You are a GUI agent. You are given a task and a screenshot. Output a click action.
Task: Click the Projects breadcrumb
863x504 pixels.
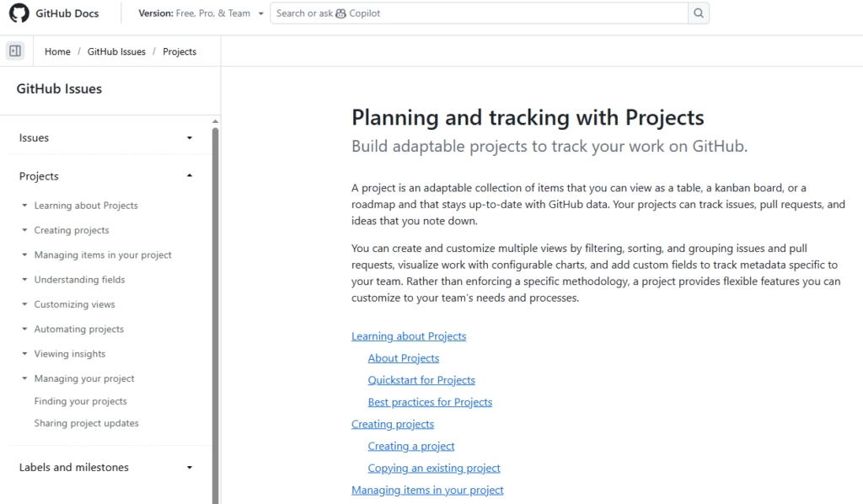pos(180,51)
